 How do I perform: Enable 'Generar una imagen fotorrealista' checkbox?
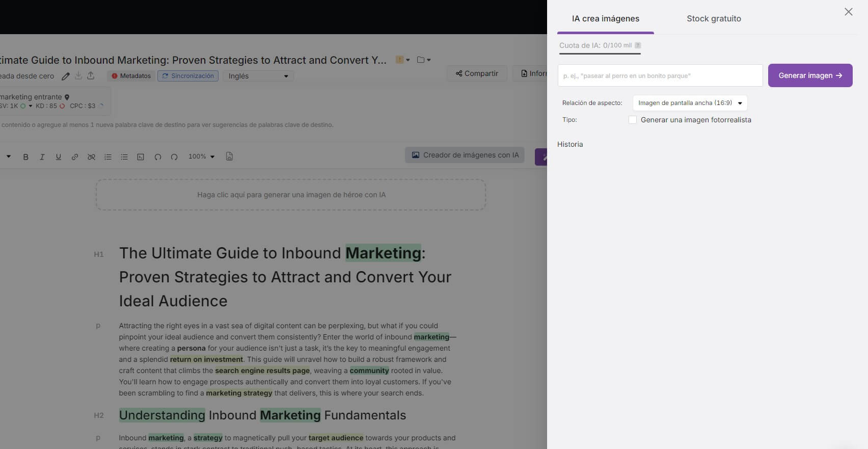pyautogui.click(x=633, y=120)
